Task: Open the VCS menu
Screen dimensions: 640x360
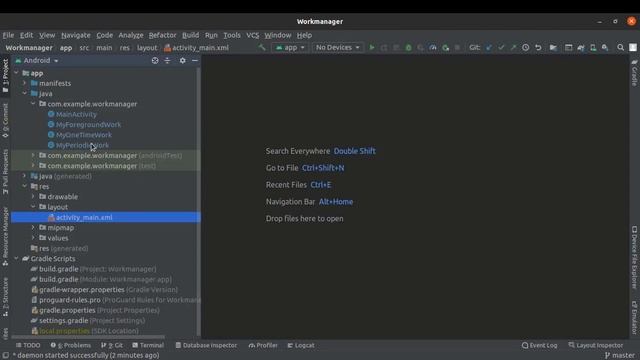Action: pos(253,35)
